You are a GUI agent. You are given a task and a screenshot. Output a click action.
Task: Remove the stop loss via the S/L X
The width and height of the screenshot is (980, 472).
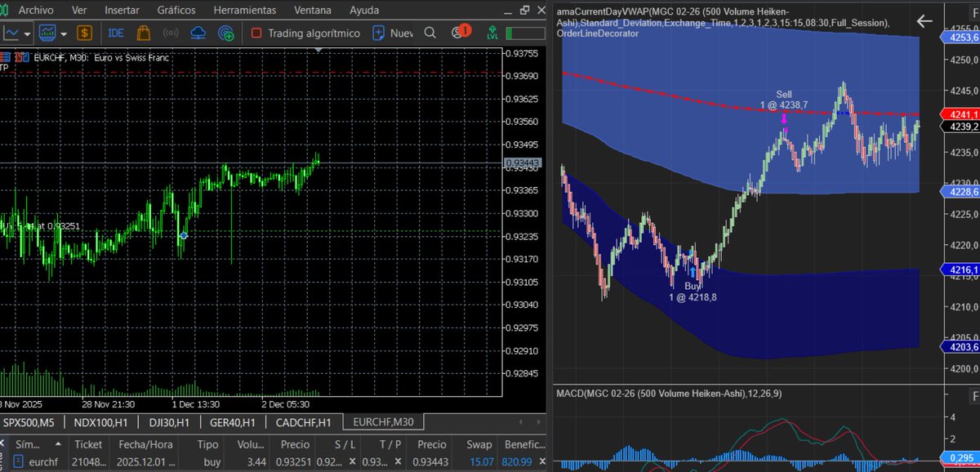(352, 461)
